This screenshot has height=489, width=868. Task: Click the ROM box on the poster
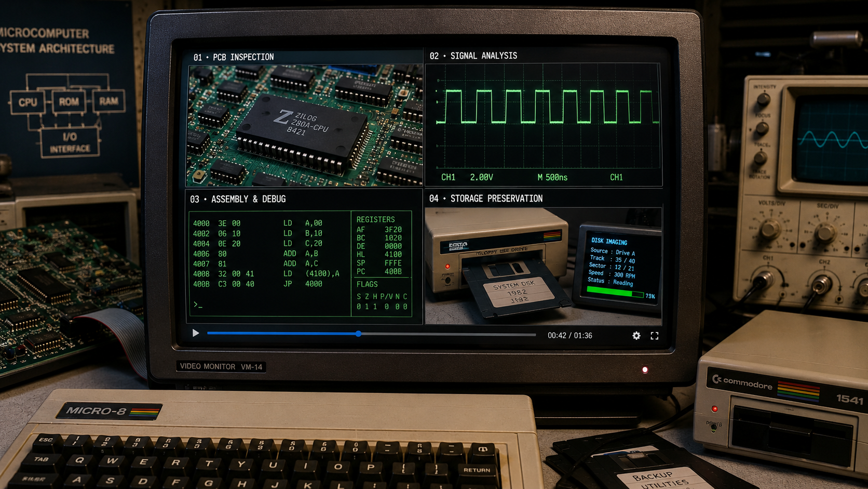pyautogui.click(x=69, y=102)
